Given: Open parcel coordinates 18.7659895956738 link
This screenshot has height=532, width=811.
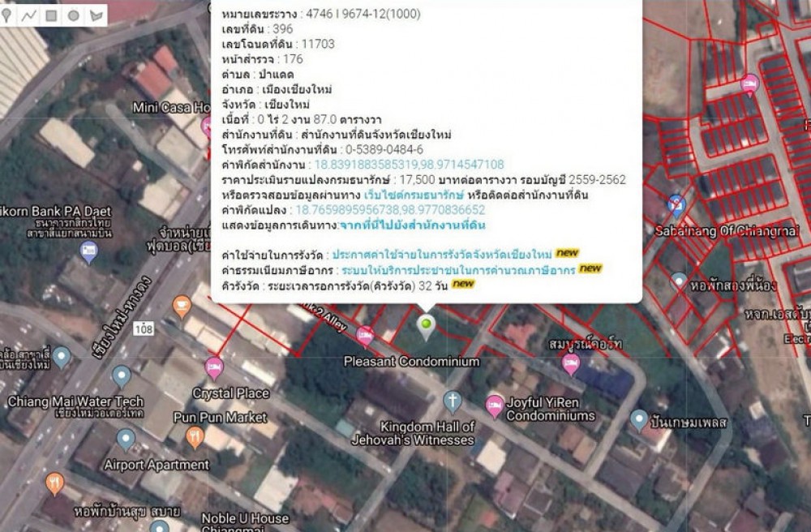Looking at the screenshot, I should (x=389, y=209).
